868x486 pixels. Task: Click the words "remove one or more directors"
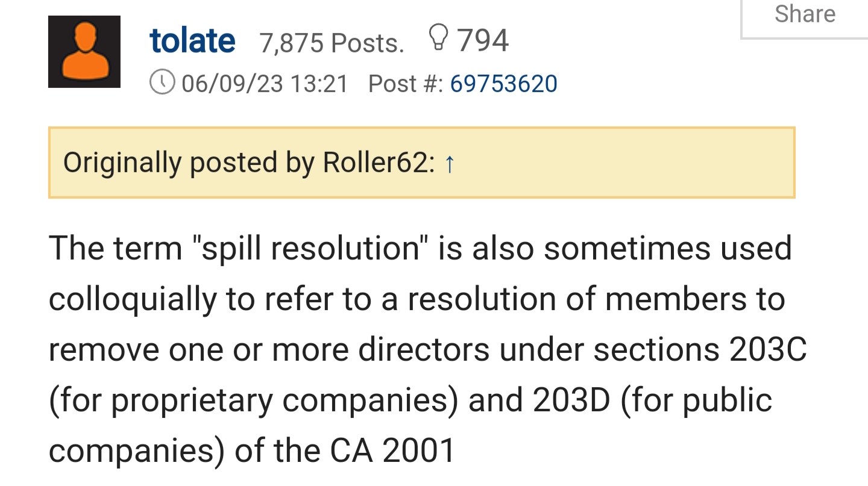click(268, 350)
